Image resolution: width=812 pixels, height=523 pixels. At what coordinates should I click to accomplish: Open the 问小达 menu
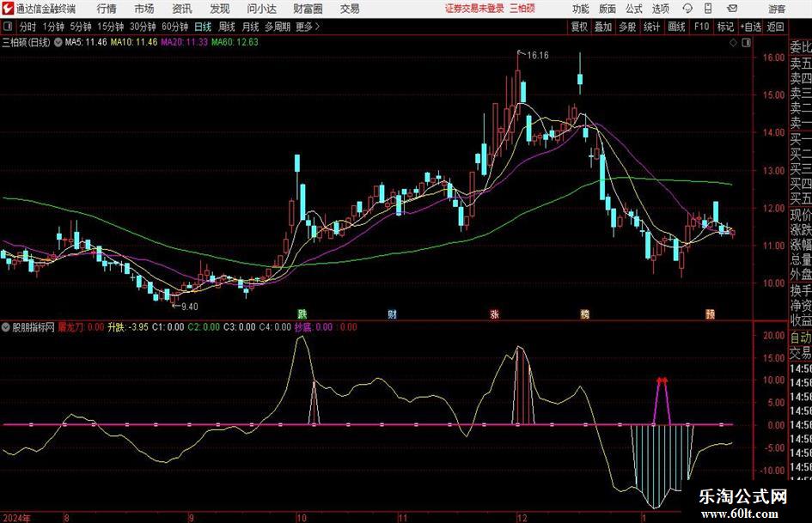click(261, 9)
